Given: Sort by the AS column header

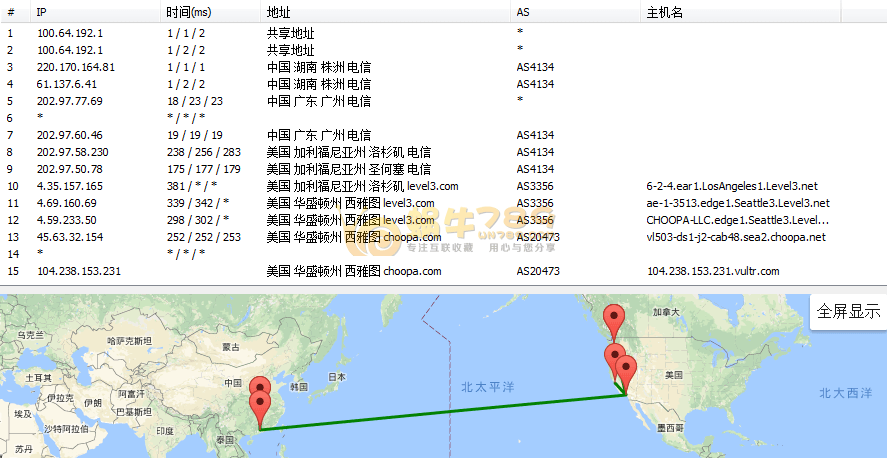Looking at the screenshot, I should tap(523, 12).
